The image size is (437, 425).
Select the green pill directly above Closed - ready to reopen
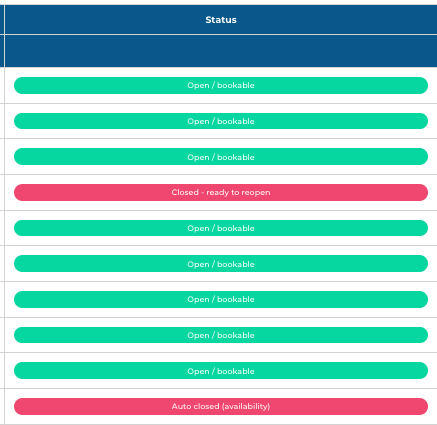point(221,157)
